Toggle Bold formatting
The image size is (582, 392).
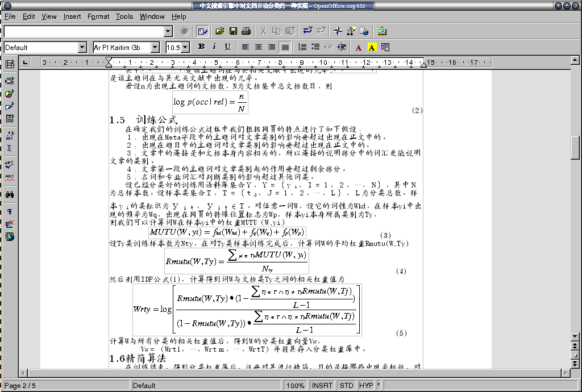click(x=201, y=47)
